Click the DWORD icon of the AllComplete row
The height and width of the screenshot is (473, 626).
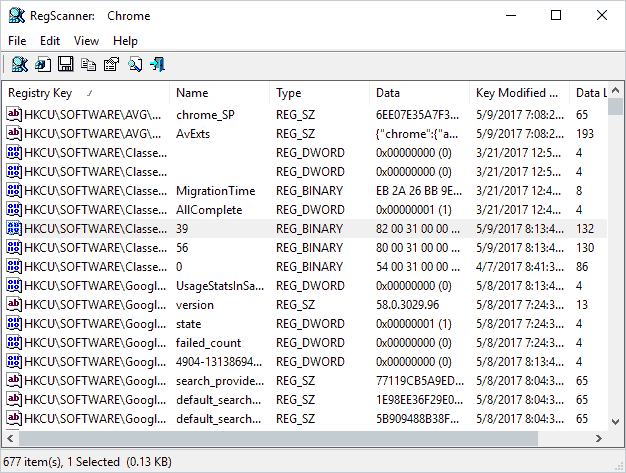(x=14, y=210)
